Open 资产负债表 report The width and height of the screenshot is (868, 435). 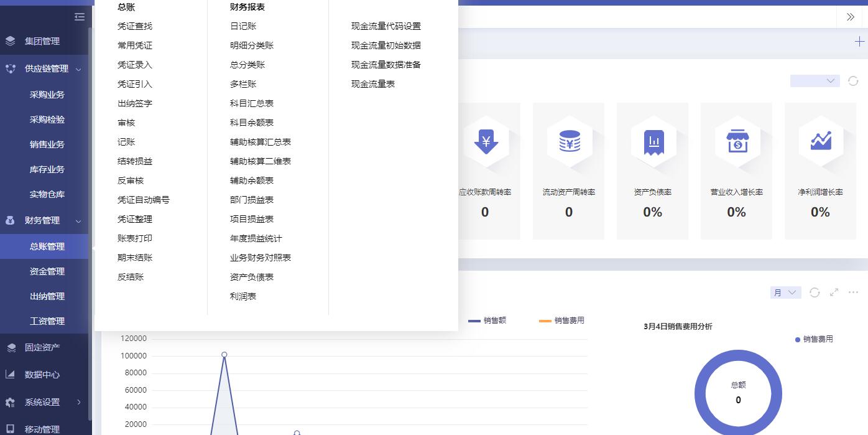(252, 277)
